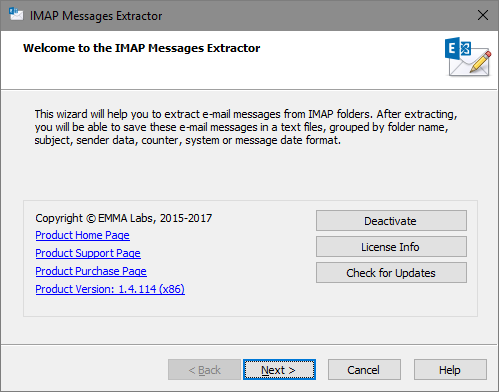Open the Product Home Page link
This screenshot has height=392, width=499.
(82, 235)
